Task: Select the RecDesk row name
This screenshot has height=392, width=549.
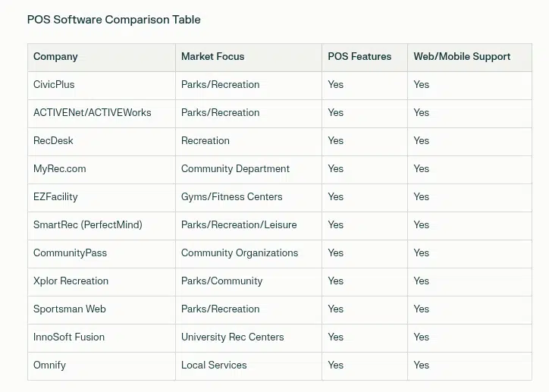Action: click(53, 141)
